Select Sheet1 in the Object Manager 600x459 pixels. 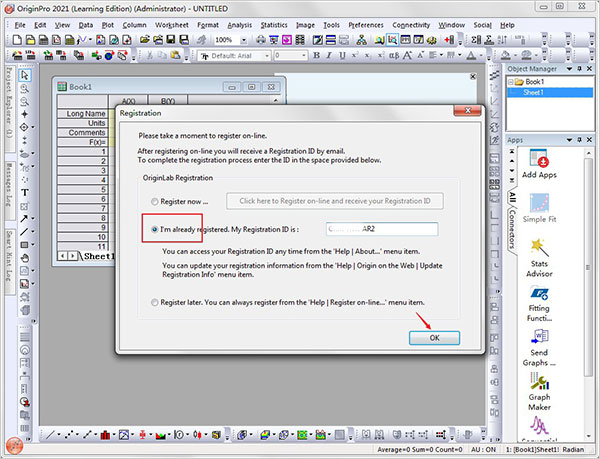[x=550, y=92]
